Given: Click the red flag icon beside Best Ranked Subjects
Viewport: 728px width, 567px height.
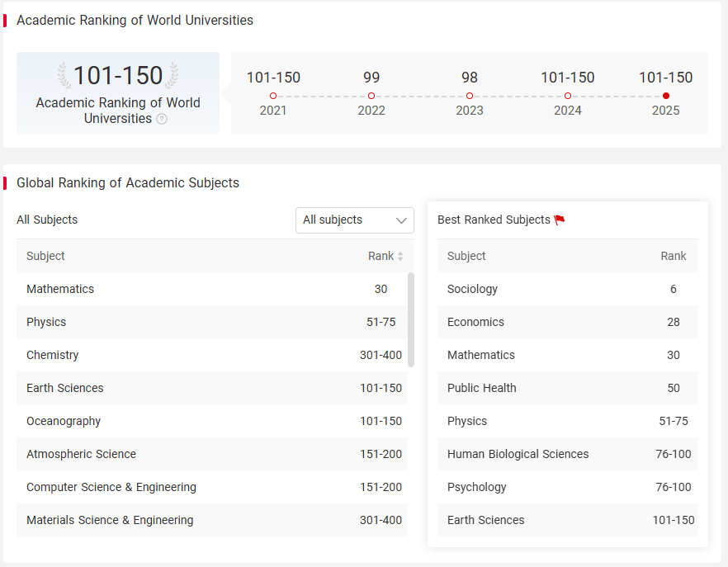Looking at the screenshot, I should tap(560, 220).
